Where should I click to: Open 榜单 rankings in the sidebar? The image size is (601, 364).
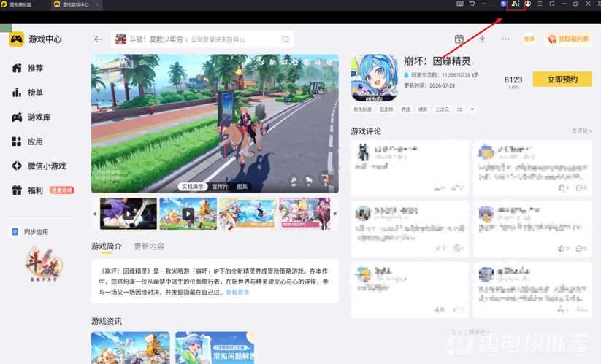tap(28, 93)
